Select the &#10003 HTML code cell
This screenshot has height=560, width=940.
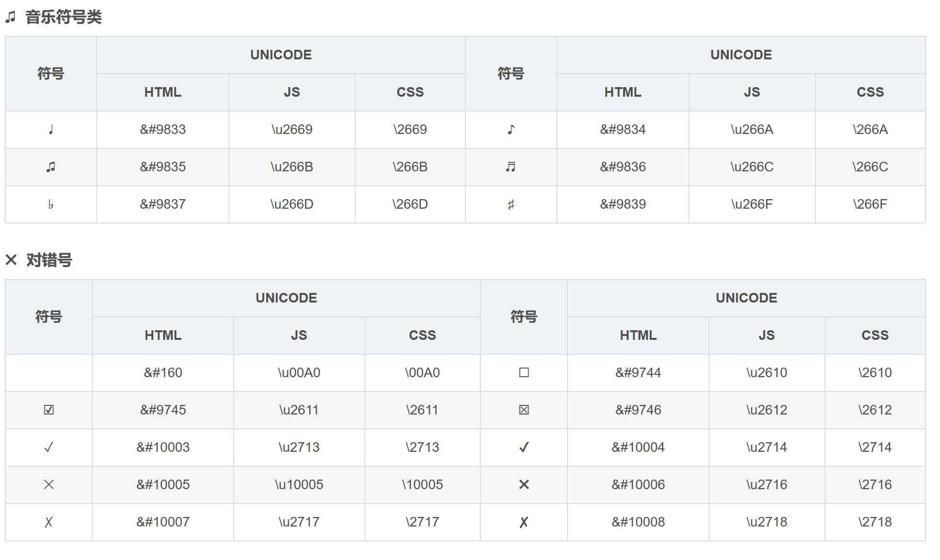163,448
